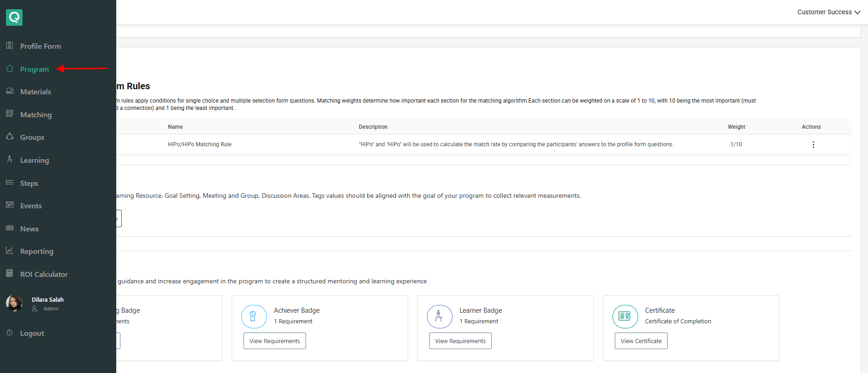Click the ROI Calculator icon
This screenshot has height=373, width=868.
pos(10,273)
